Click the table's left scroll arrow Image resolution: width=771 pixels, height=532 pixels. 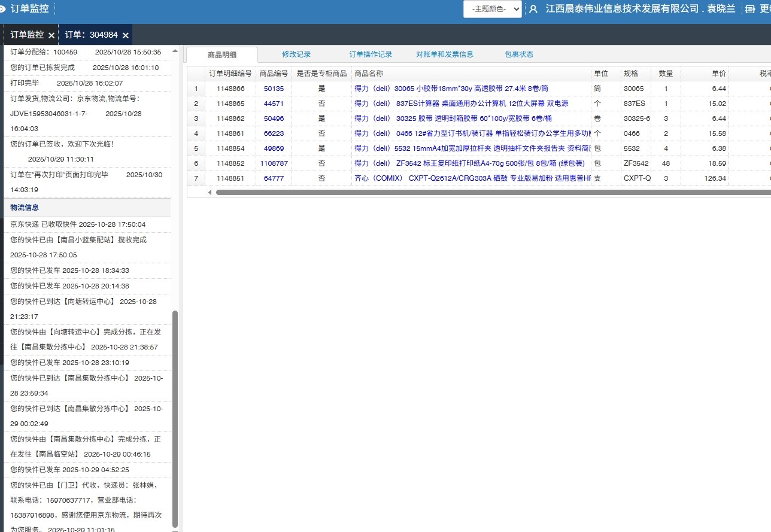(x=210, y=192)
